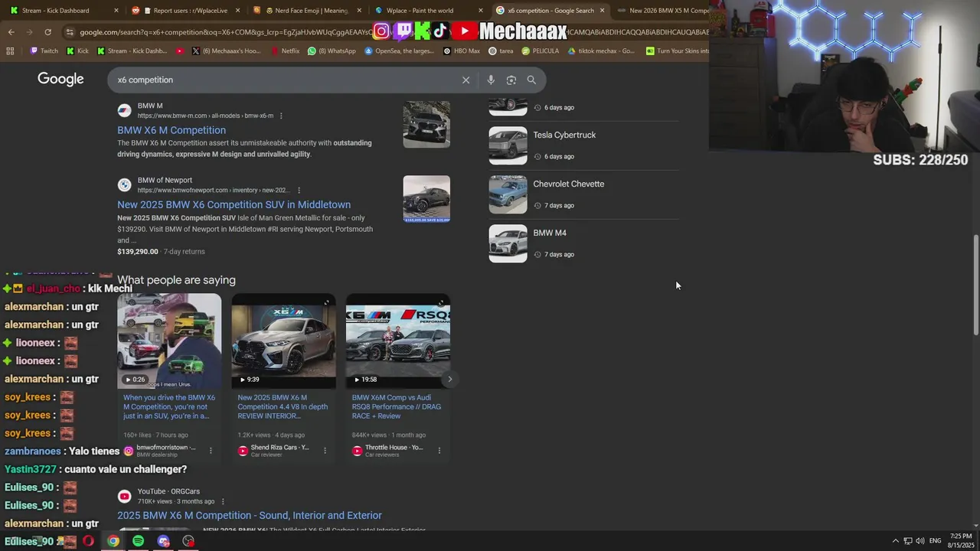Open the Tesla Cybertruck history item
980x551 pixels.
pos(583,145)
